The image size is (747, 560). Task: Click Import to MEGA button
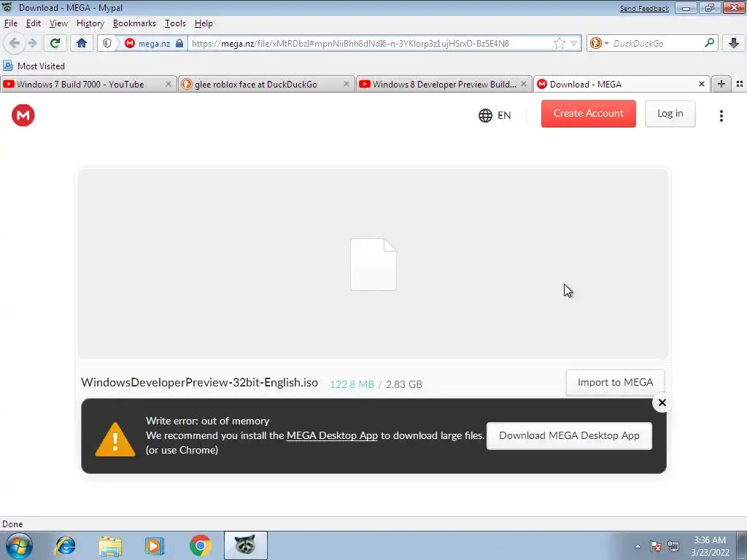coord(615,382)
